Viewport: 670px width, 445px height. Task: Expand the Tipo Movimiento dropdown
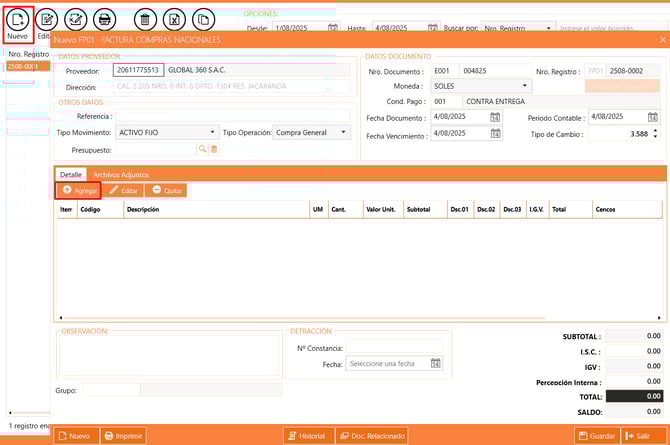[x=212, y=133]
